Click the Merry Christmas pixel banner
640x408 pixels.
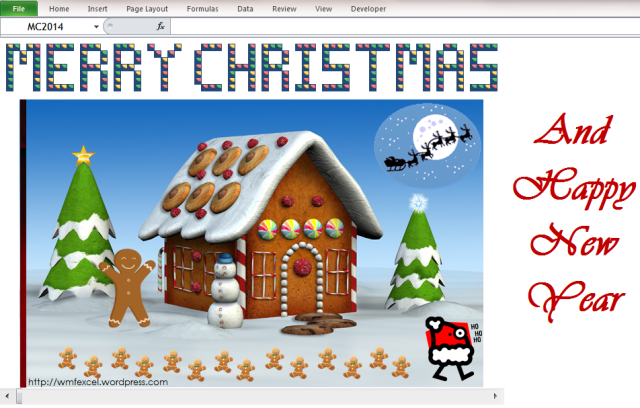(x=252, y=67)
